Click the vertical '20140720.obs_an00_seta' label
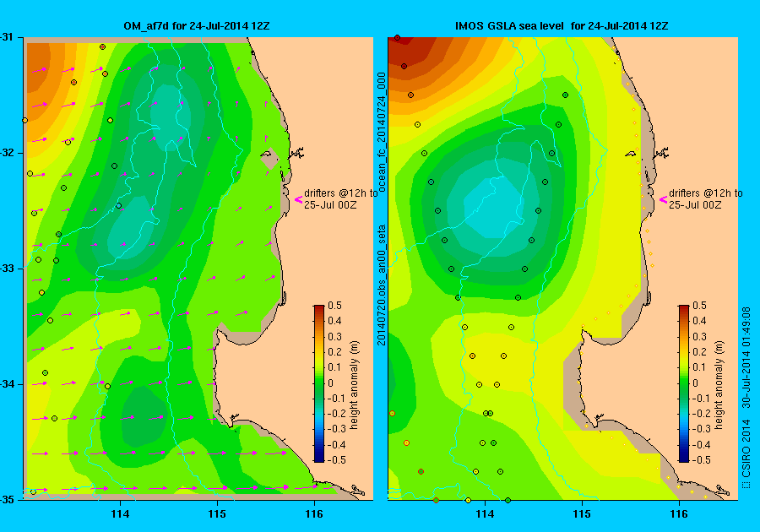This screenshot has height=532, width=760. [x=382, y=285]
